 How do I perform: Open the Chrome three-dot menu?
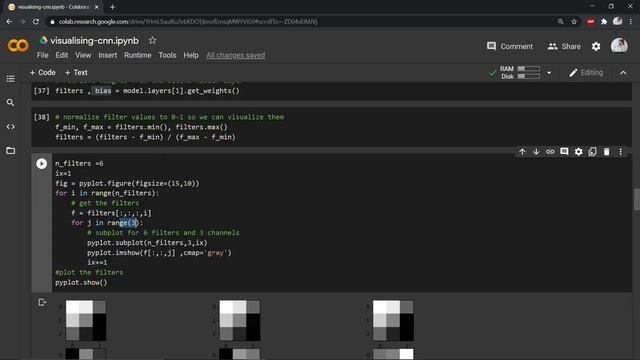click(631, 21)
